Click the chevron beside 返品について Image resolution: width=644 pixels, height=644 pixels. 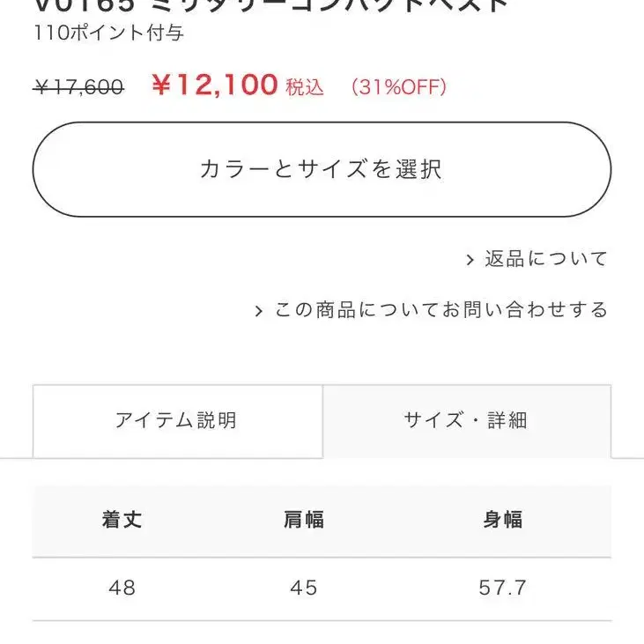point(470,260)
